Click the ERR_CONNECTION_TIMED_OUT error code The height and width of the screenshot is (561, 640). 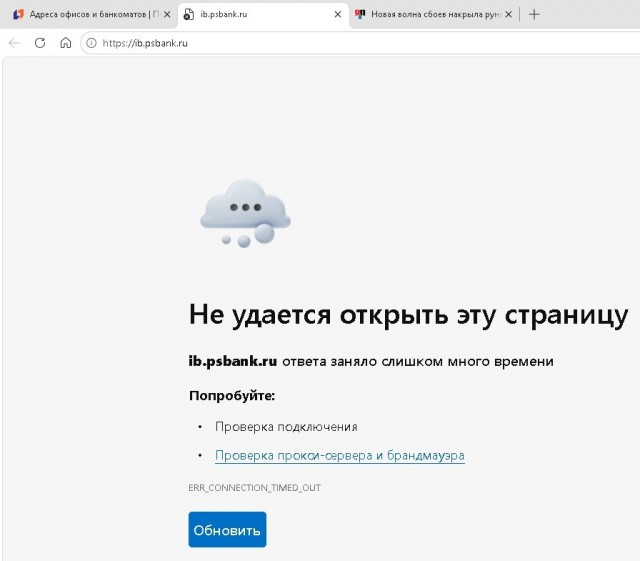[x=254, y=488]
